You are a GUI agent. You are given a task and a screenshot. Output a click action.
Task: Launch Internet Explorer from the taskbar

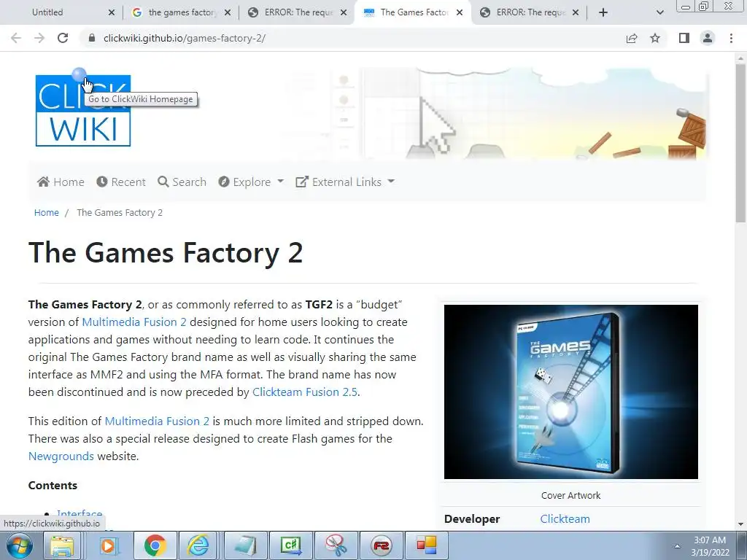click(198, 545)
